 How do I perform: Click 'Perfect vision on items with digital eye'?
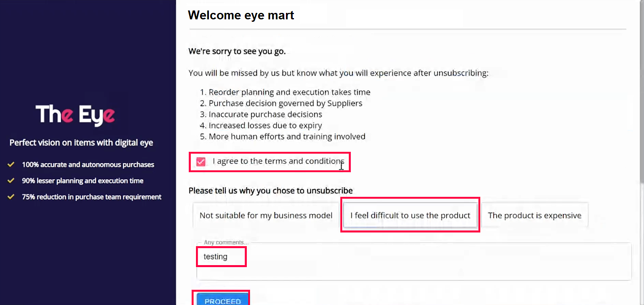(x=81, y=143)
